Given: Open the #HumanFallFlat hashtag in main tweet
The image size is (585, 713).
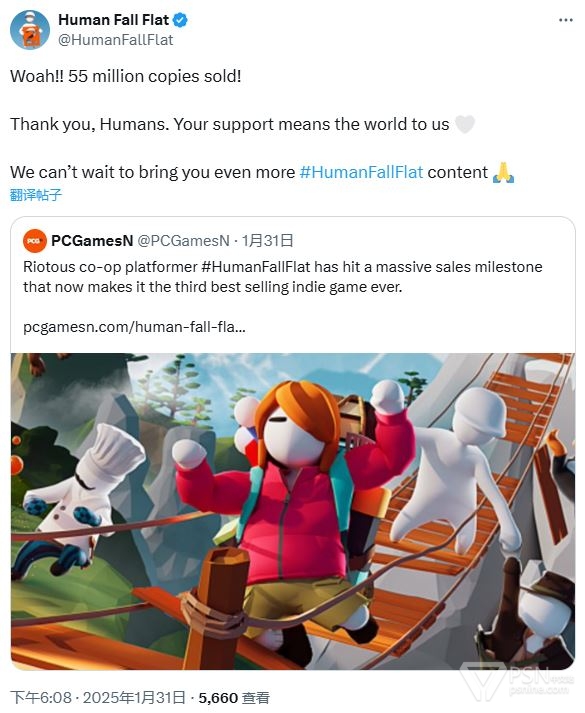Looking at the screenshot, I should click(361, 172).
